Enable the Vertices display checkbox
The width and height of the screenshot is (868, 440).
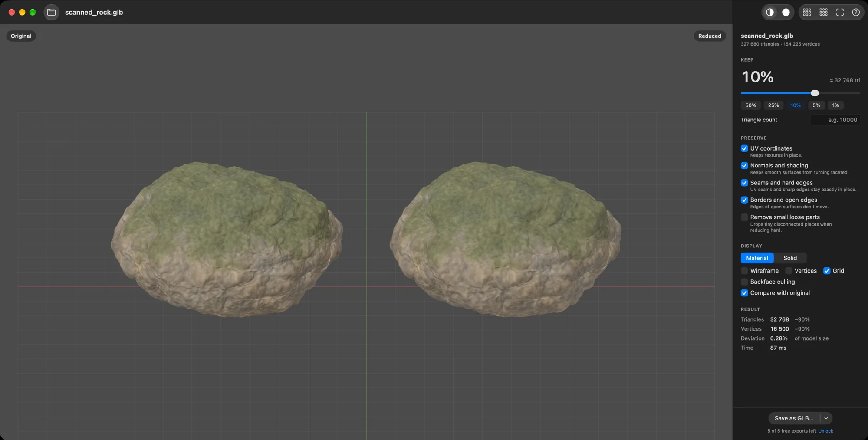(789, 271)
